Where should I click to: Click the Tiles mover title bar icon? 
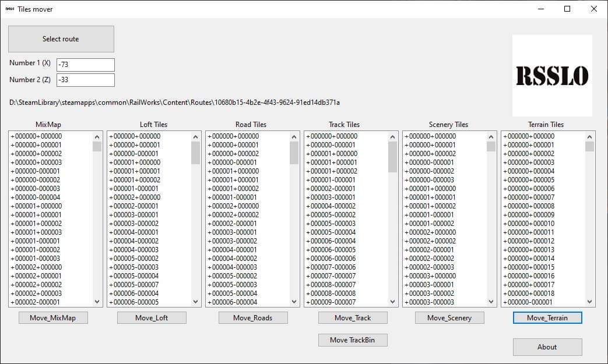pos(10,9)
